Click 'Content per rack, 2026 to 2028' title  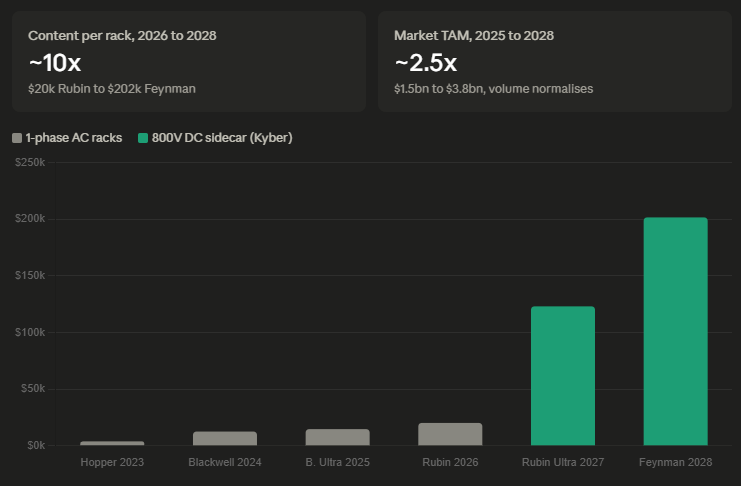click(x=122, y=36)
